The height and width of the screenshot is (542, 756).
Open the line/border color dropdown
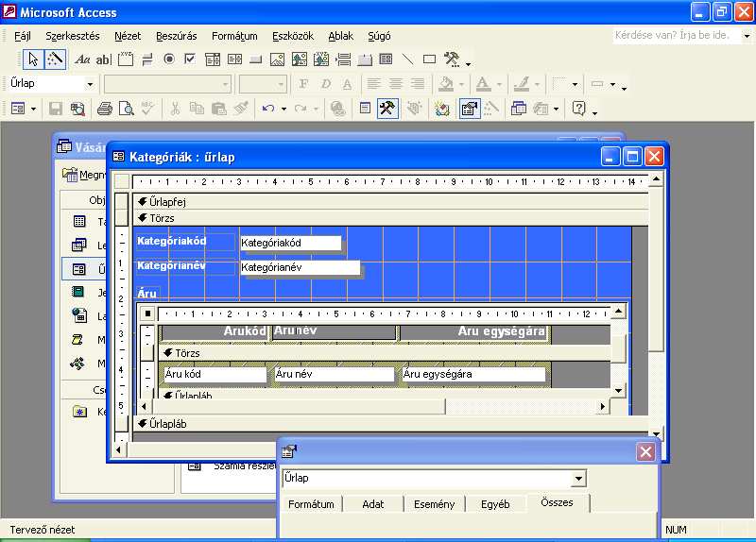pyautogui.click(x=537, y=84)
